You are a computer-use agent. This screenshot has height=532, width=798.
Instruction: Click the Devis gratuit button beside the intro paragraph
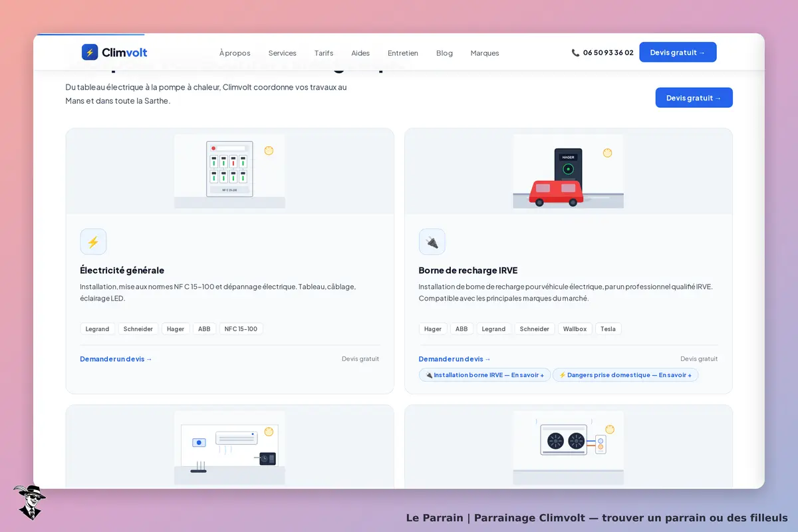tap(694, 98)
